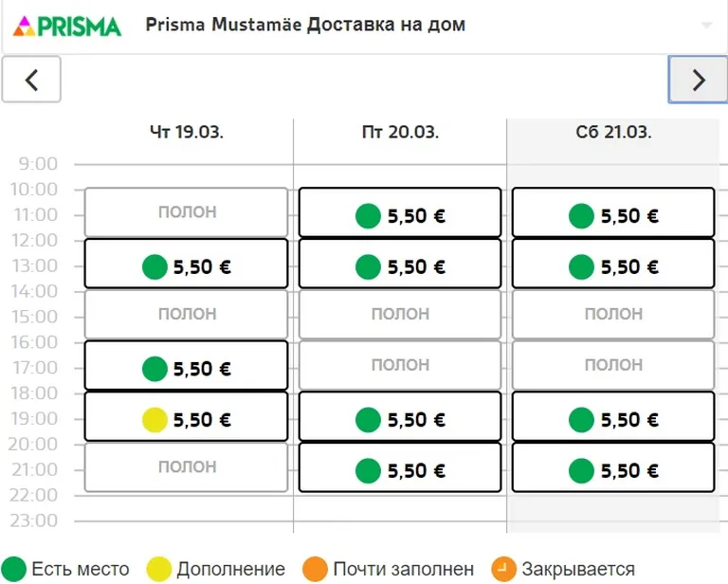Choose Friday 20.03 10:00–12:00 slot

[x=399, y=213]
